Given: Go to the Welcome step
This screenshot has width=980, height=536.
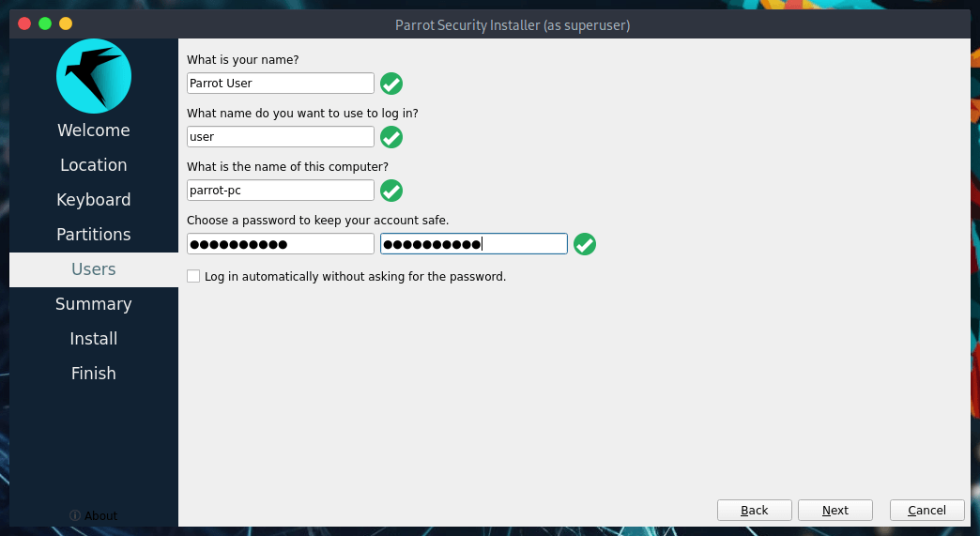Looking at the screenshot, I should (94, 130).
